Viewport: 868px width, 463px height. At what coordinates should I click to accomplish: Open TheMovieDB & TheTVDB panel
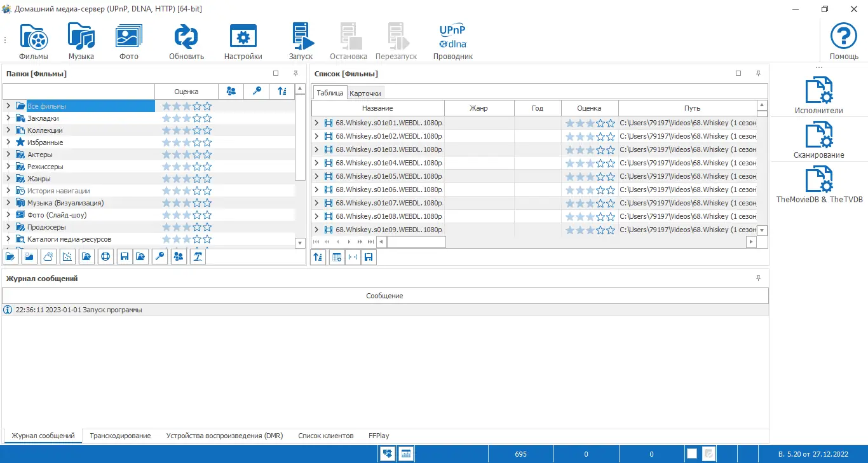coord(819,184)
